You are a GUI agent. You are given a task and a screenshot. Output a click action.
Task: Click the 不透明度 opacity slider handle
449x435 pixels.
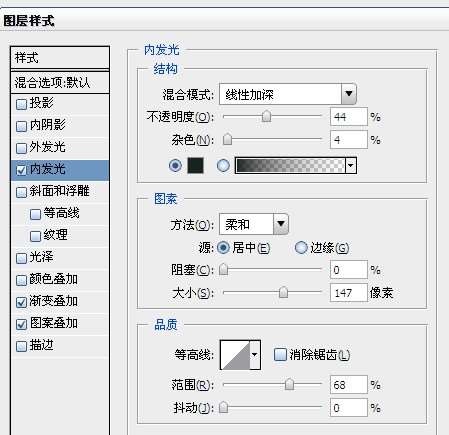(x=266, y=116)
